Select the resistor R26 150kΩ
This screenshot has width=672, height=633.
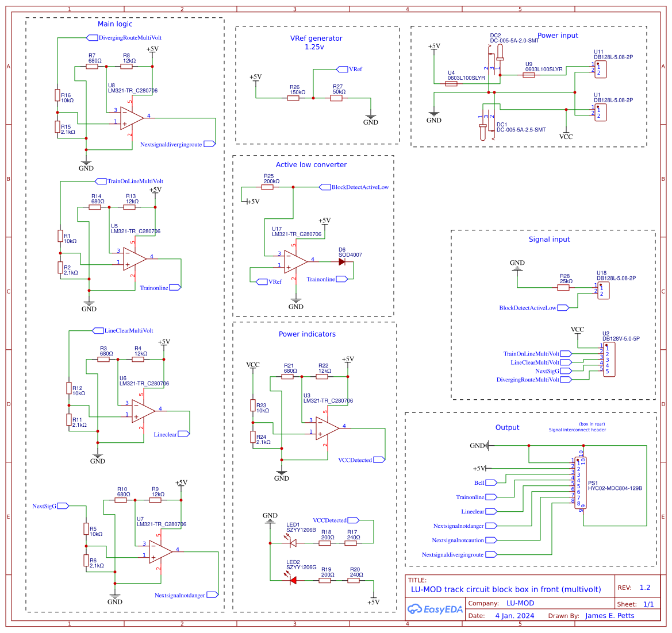tap(294, 98)
